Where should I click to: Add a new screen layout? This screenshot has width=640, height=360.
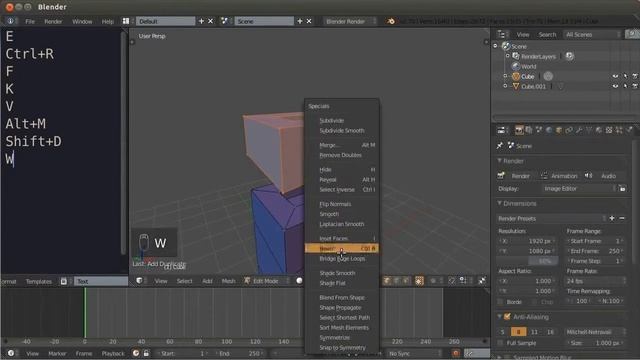201,21
